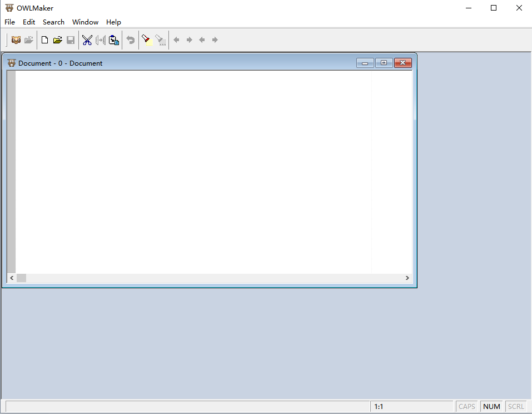This screenshot has width=532, height=414.
Task: Click the second left arrow toolbar icon
Action: coord(202,40)
